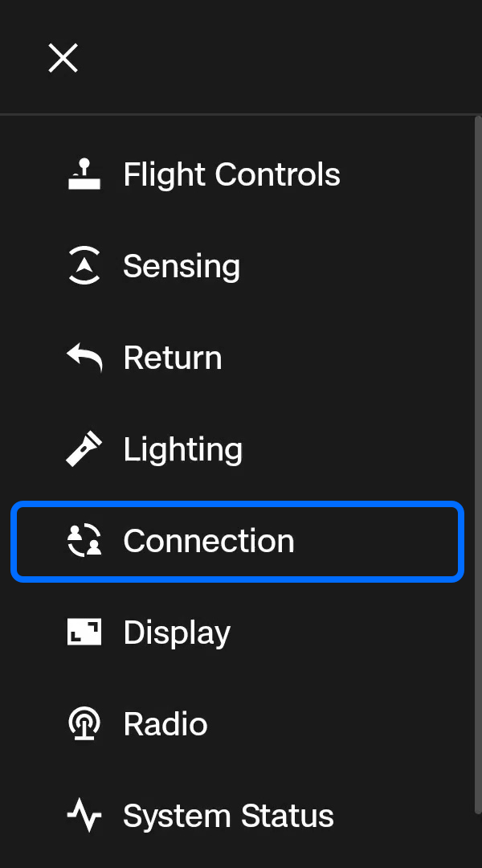Open the Display settings label
This screenshot has height=868, width=482.
[177, 633]
